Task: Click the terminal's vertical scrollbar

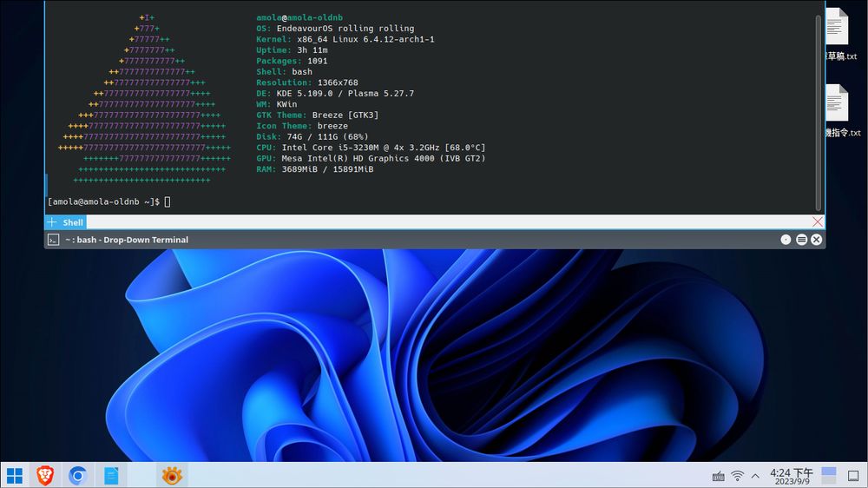Action: tap(818, 104)
